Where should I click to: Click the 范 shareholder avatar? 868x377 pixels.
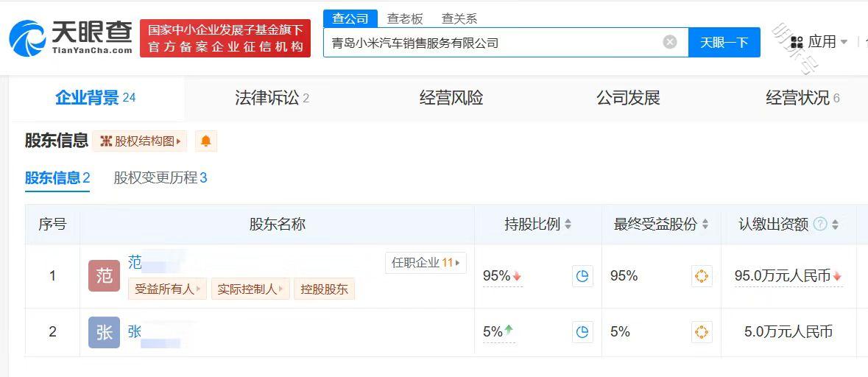104,275
